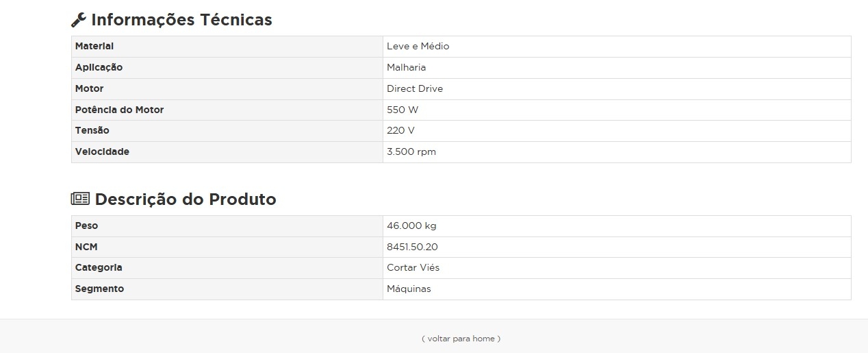
Task: Select the "Segmento" row label
Action: pos(99,289)
